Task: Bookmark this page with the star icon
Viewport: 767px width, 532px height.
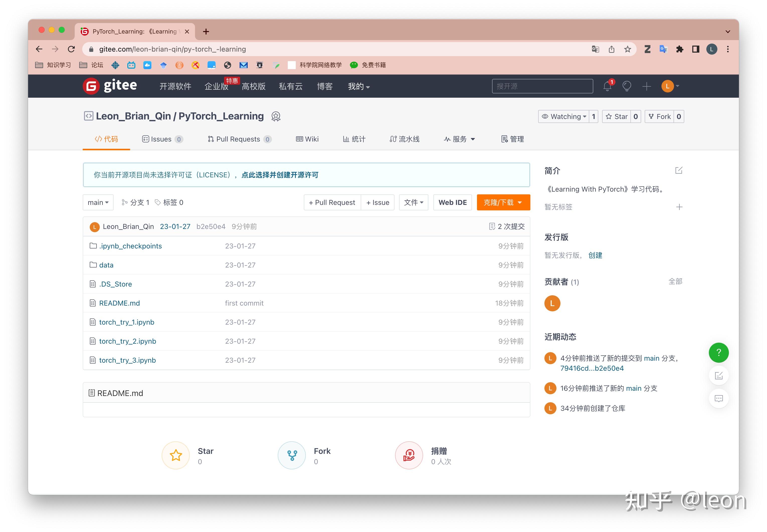Action: 627,49
